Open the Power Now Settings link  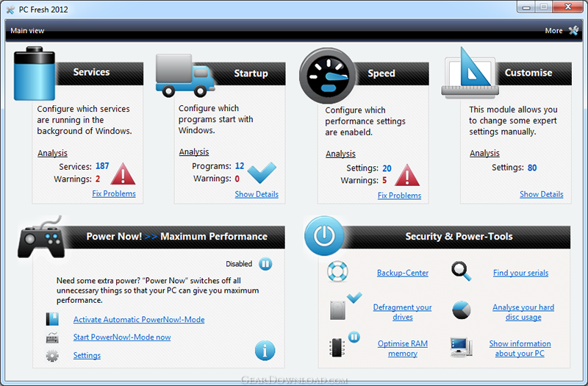point(87,355)
